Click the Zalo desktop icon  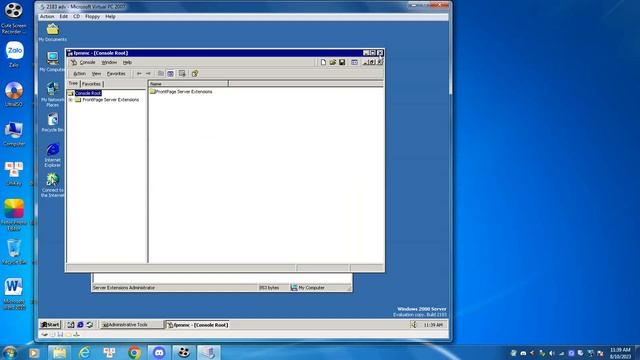[14, 54]
